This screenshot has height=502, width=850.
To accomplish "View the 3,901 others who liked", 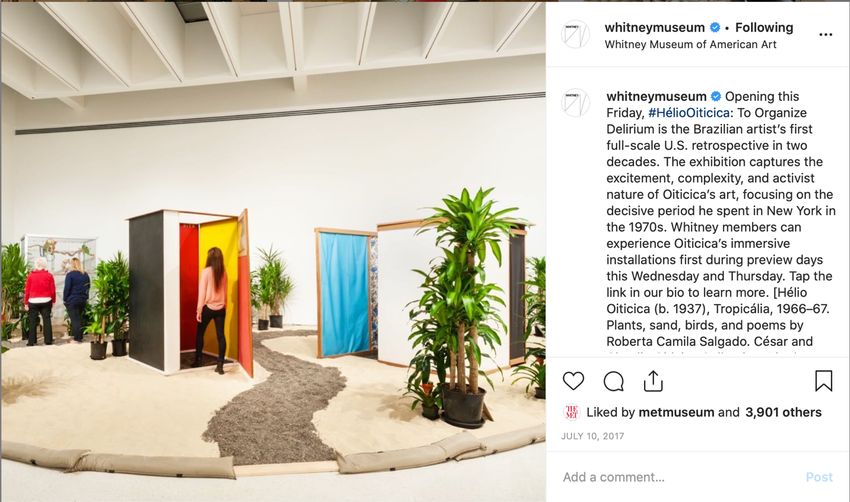I will tap(783, 412).
